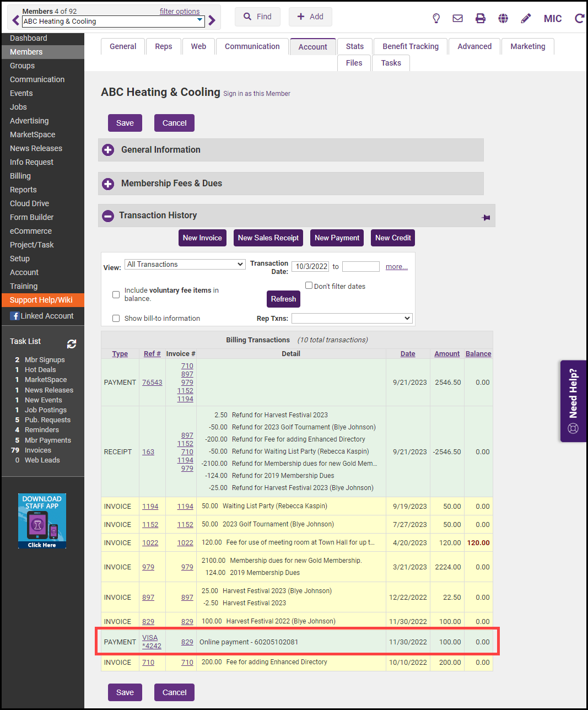Open the envelope mail icon
The image size is (588, 710).
(x=457, y=18)
